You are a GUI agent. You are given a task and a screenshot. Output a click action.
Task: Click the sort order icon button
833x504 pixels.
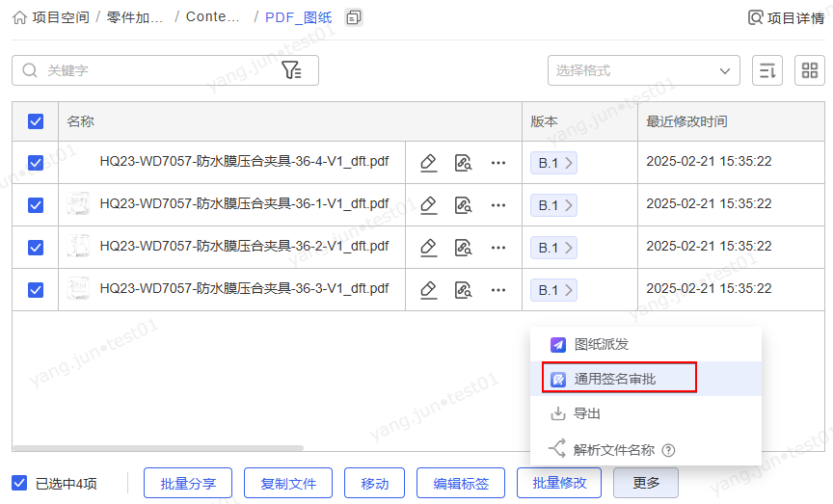tap(766, 70)
